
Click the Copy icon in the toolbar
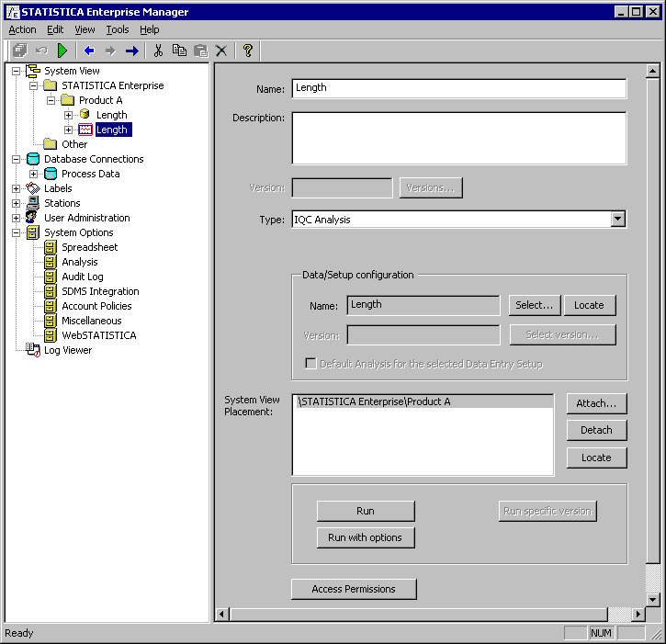pos(179,51)
